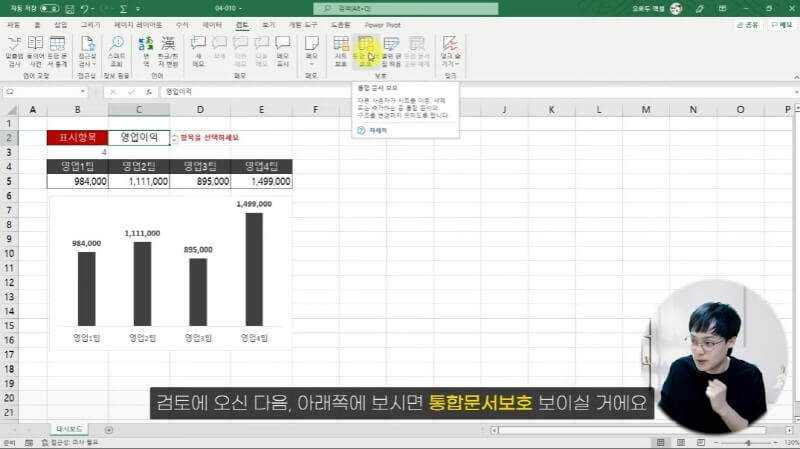Viewport: 800px width, 449px height.
Task: Go to Next comment
Action: click(261, 52)
